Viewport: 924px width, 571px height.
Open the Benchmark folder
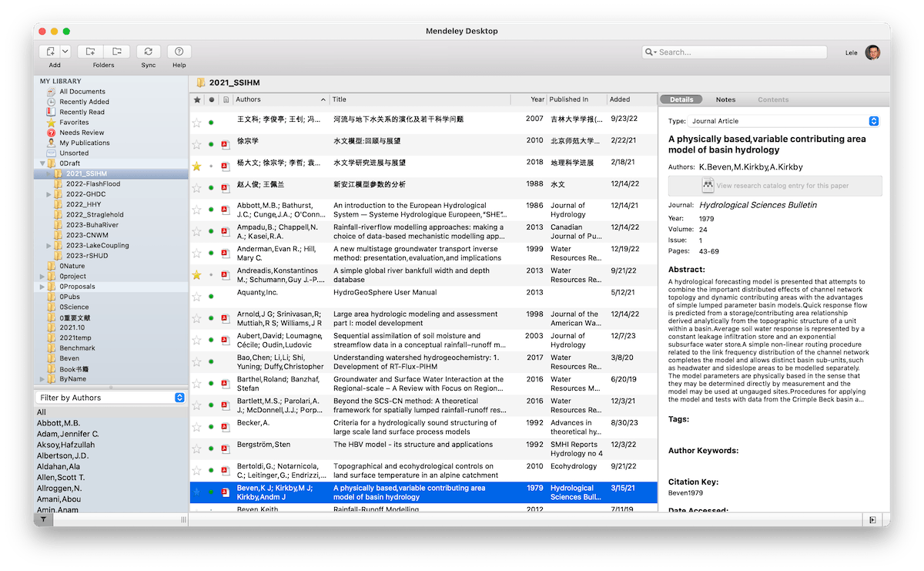tap(77, 348)
